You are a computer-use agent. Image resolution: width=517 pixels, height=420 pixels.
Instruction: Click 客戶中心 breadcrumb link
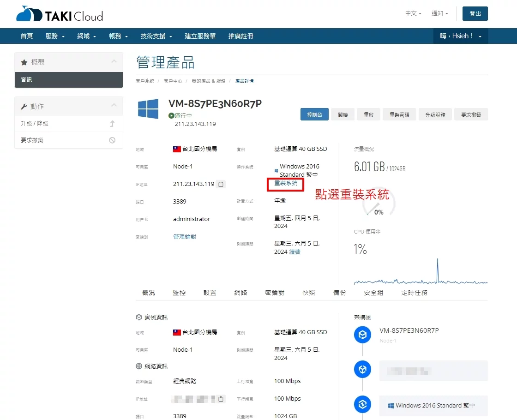(x=173, y=81)
